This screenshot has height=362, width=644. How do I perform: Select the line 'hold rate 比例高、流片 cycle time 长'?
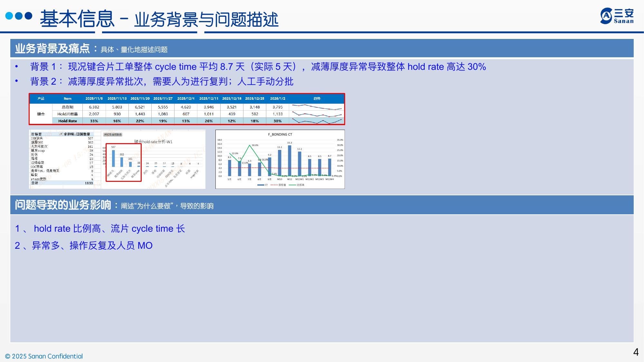(109, 228)
